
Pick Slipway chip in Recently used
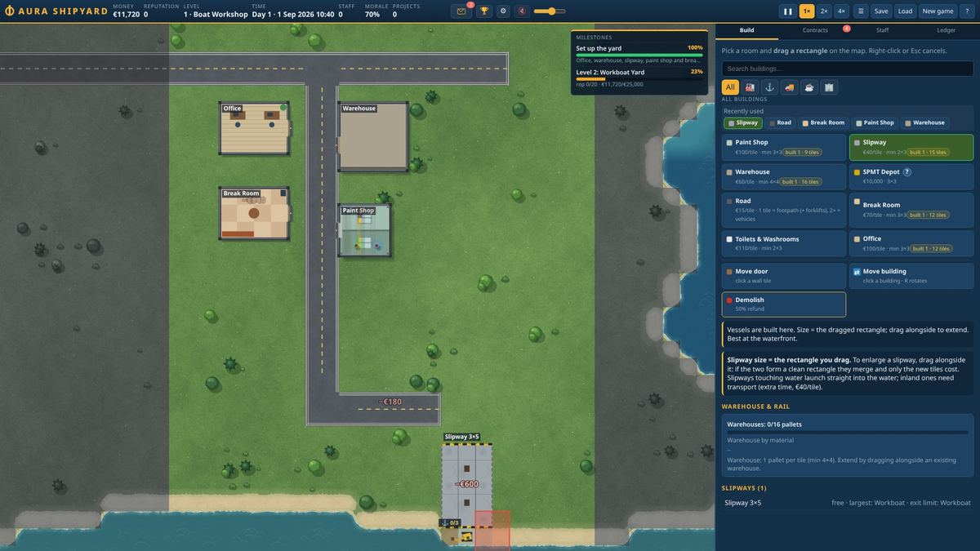[743, 122]
